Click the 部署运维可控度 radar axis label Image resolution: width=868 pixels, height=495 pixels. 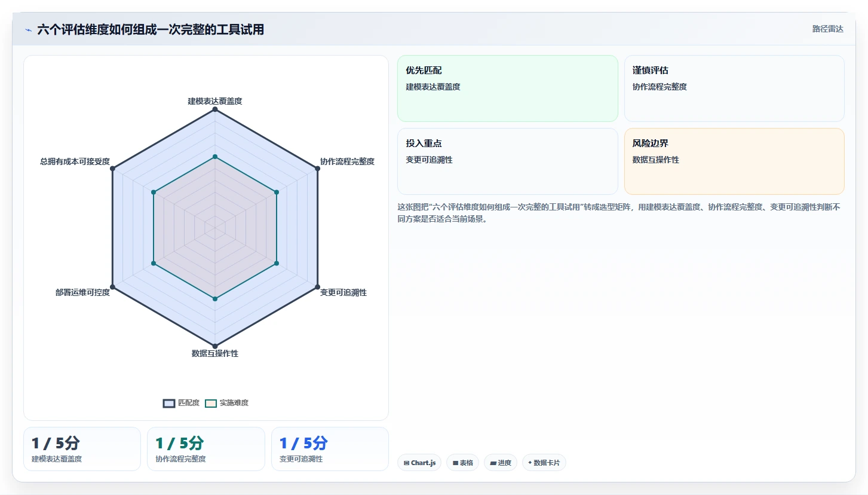(82, 292)
